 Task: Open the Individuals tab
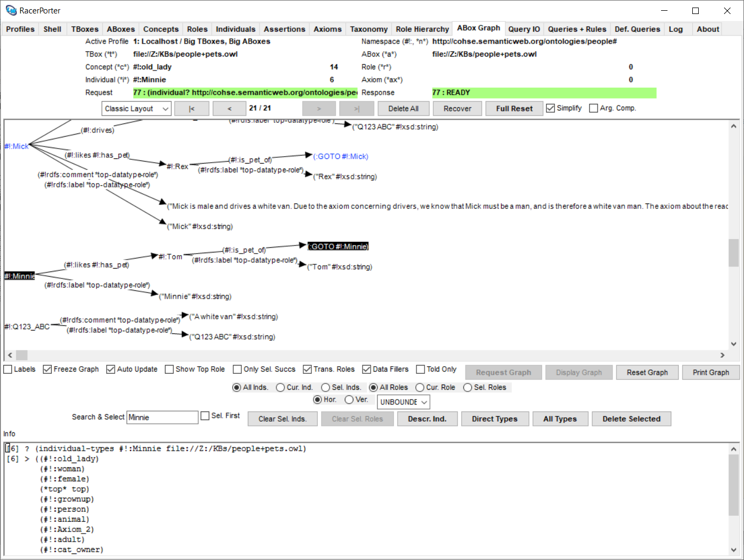235,29
